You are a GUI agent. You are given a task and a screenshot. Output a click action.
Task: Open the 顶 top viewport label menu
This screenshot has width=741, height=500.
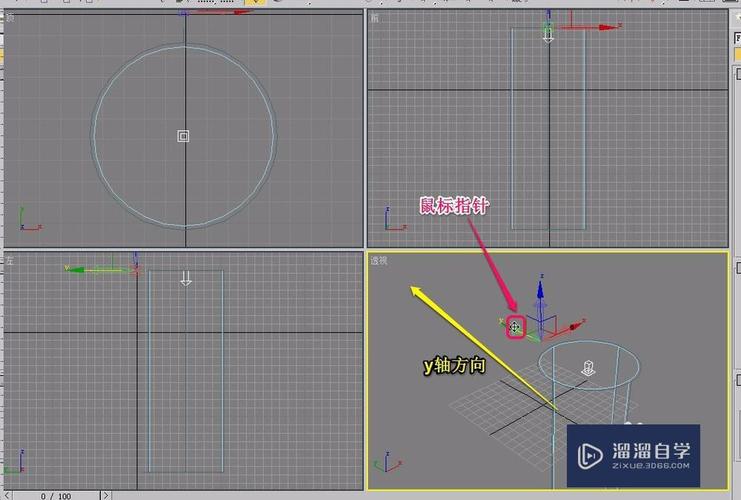(x=9, y=18)
